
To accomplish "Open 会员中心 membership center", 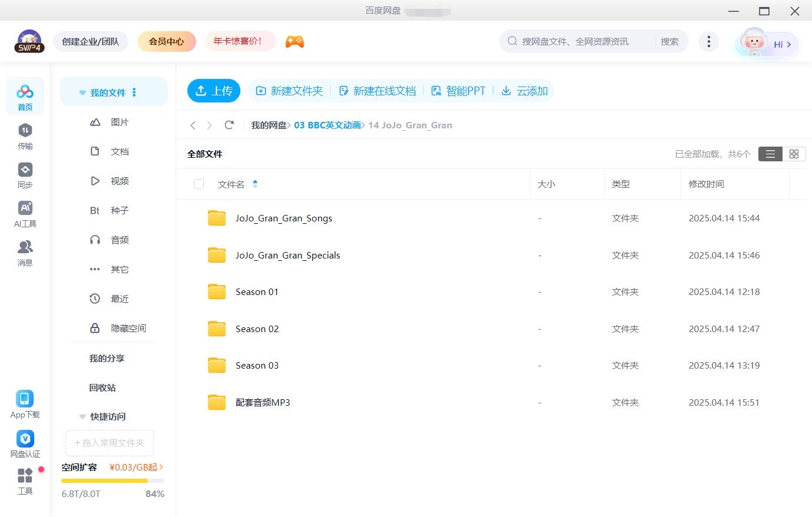I will click(167, 41).
